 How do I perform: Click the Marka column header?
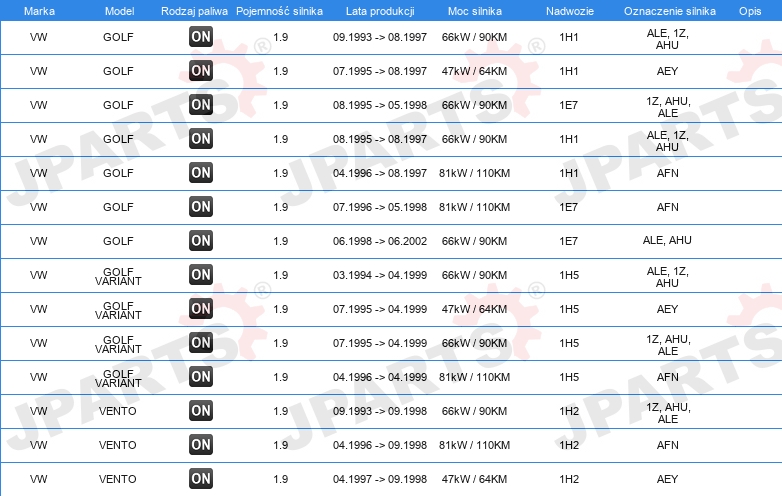39,11
